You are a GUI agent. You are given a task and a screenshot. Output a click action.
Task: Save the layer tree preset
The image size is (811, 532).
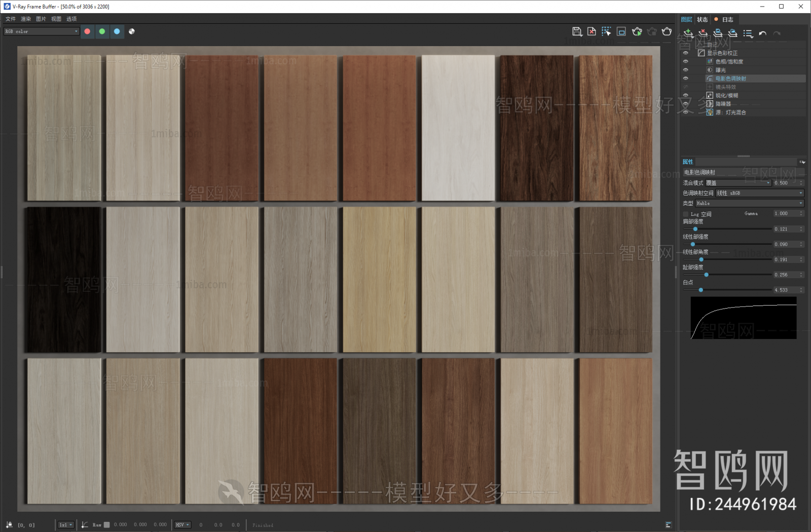(718, 33)
